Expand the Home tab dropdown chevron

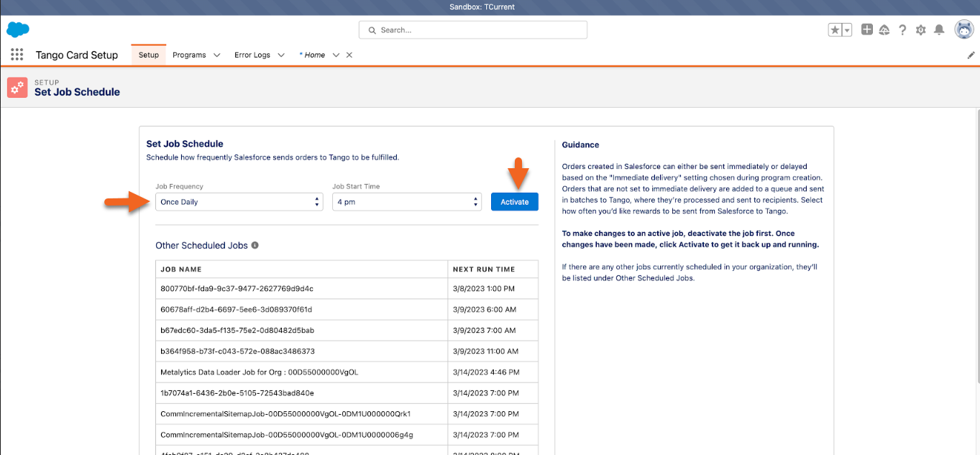click(336, 55)
